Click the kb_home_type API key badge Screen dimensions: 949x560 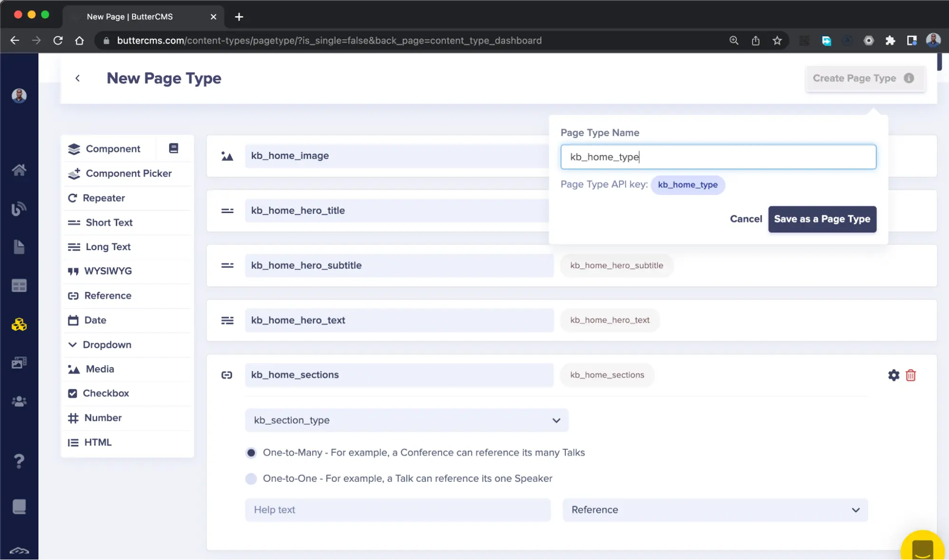tap(687, 185)
